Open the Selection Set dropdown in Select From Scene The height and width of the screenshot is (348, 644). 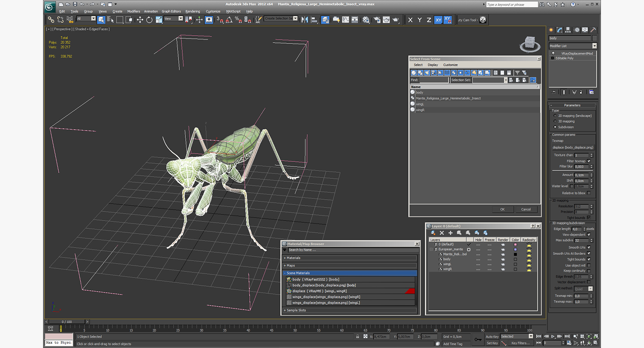tap(506, 80)
